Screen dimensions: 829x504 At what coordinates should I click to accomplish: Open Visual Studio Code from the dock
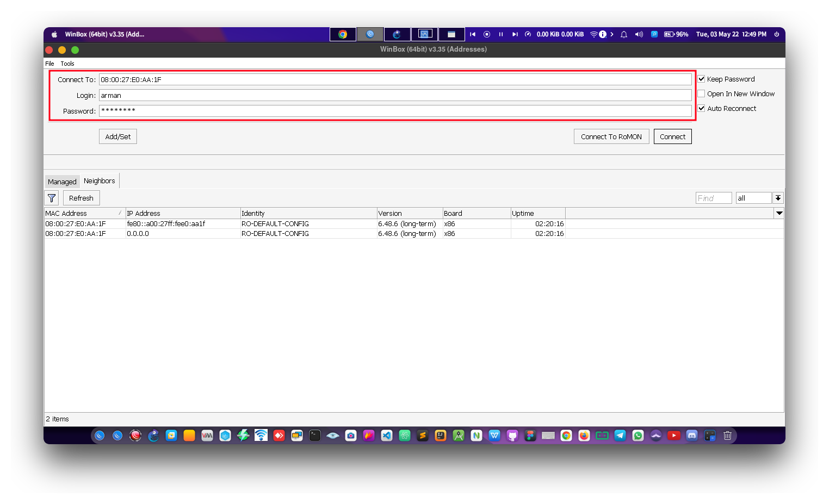click(387, 435)
